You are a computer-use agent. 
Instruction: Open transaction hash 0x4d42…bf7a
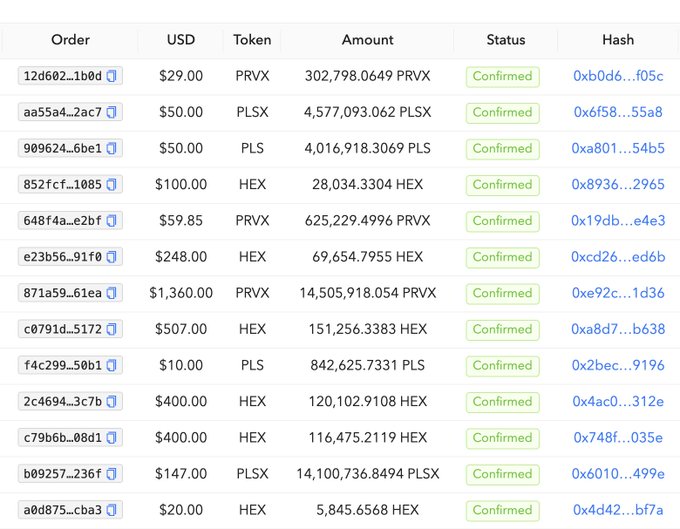(618, 509)
